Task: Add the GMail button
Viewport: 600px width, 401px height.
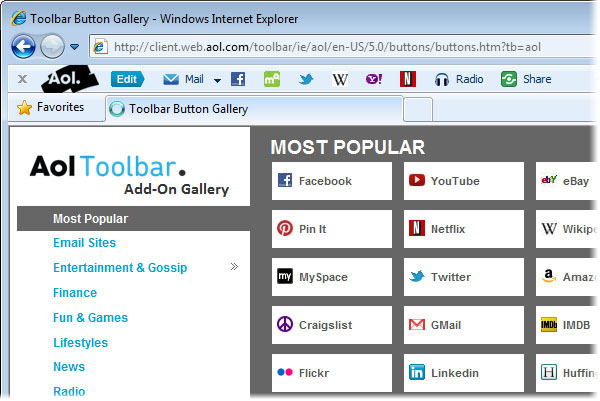Action: (464, 325)
